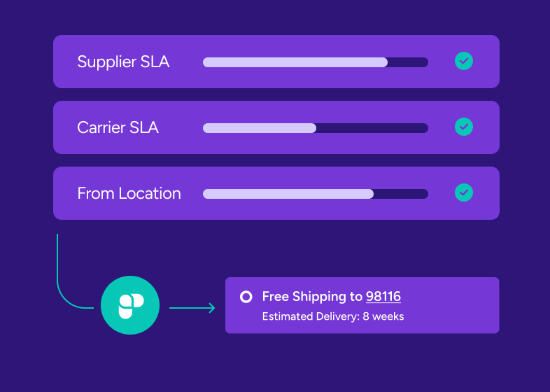Viewport: 550px width, 392px height.
Task: Click the unfilled dark end of Supplier SLA bar
Action: [x=407, y=62]
